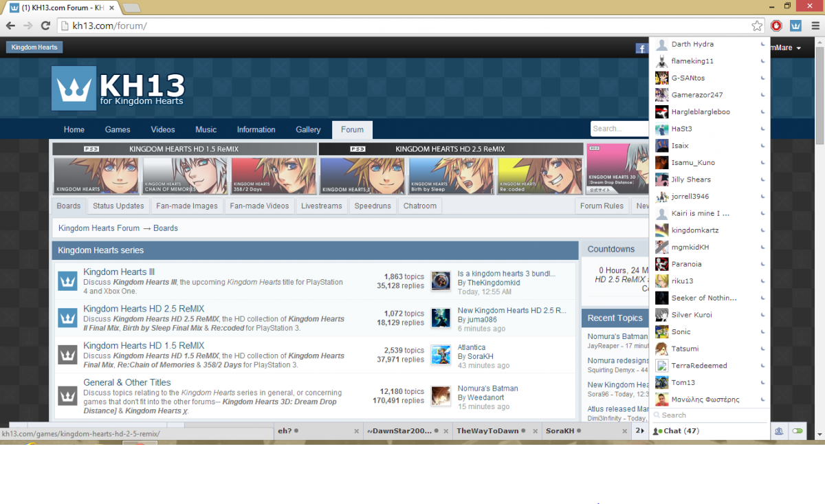The height and width of the screenshot is (504, 825).
Task: Open chat with Jilly Shears
Action: (x=709, y=179)
